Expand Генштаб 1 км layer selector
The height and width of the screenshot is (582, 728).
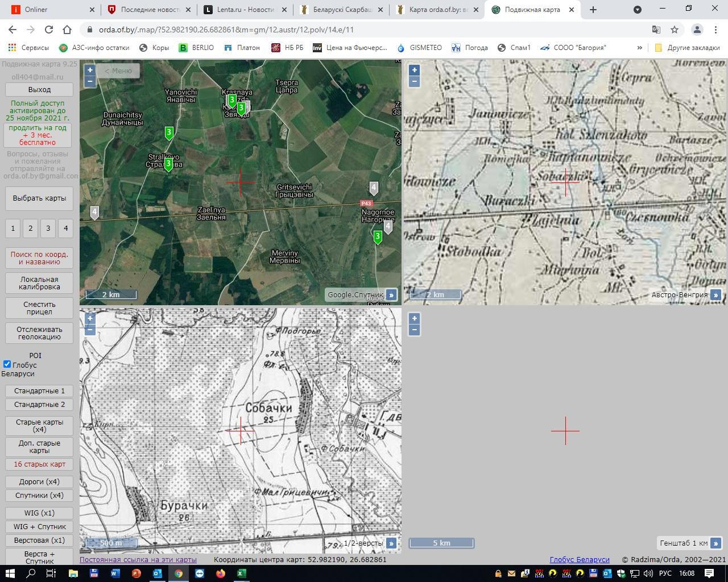pos(715,543)
